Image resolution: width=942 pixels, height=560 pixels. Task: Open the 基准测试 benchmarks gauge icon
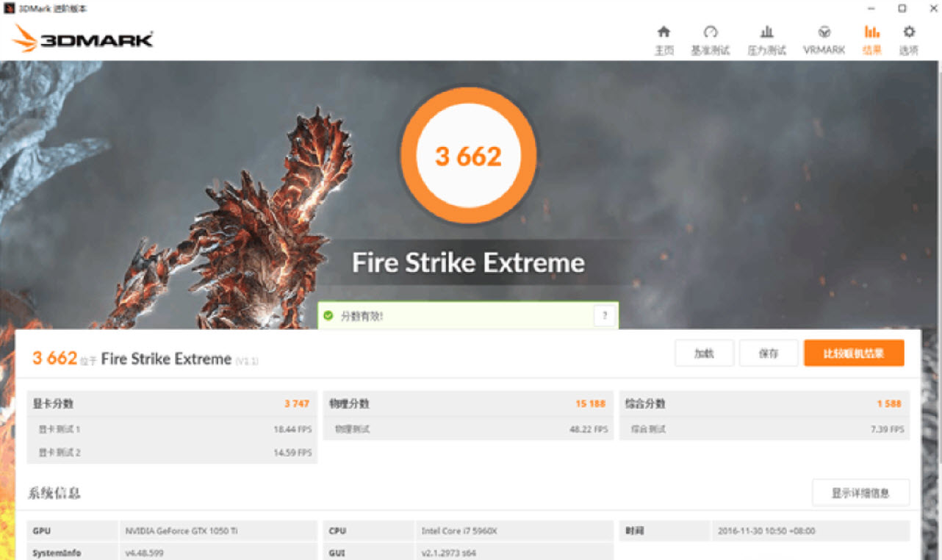pos(710,32)
